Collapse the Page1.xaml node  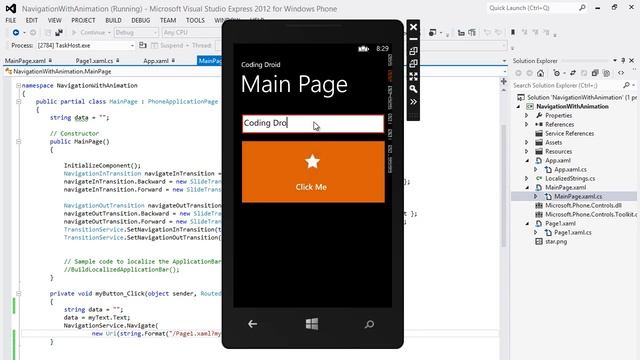click(527, 224)
